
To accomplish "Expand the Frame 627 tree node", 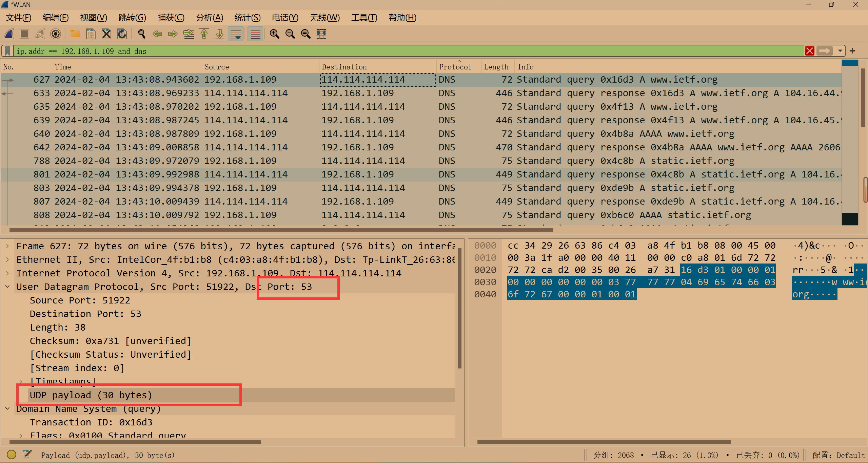I will 7,246.
